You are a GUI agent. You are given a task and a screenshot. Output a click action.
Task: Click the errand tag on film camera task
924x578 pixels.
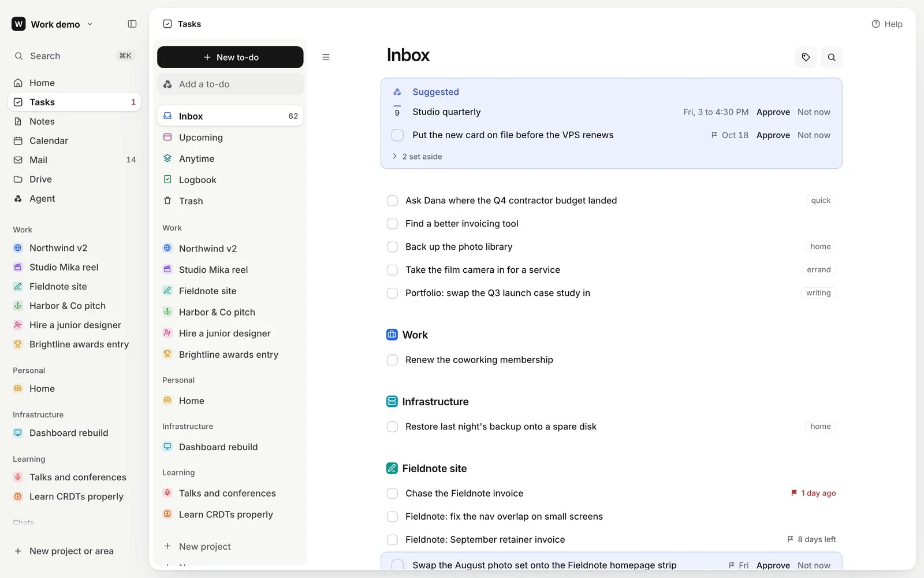818,270
